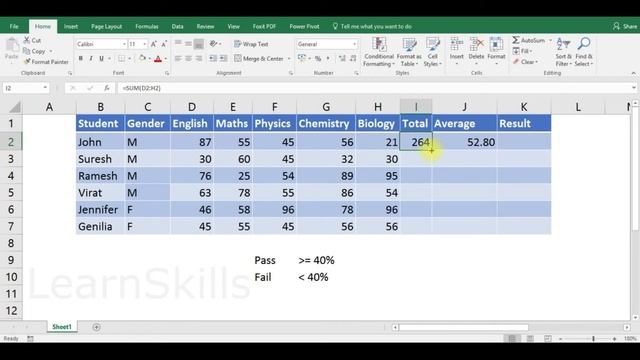Click the Decrease Decimal icon
This screenshot has height=360, width=640.
click(x=353, y=59)
